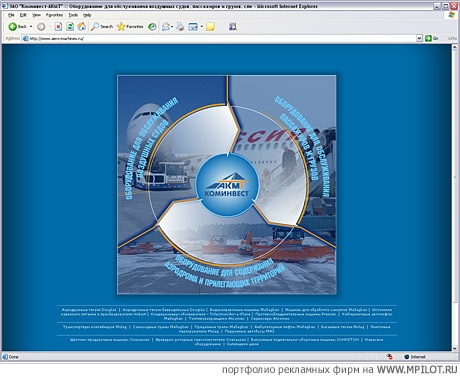
Task: Open link 'Водозаправочные машины Mallaghan'
Action: (244, 310)
